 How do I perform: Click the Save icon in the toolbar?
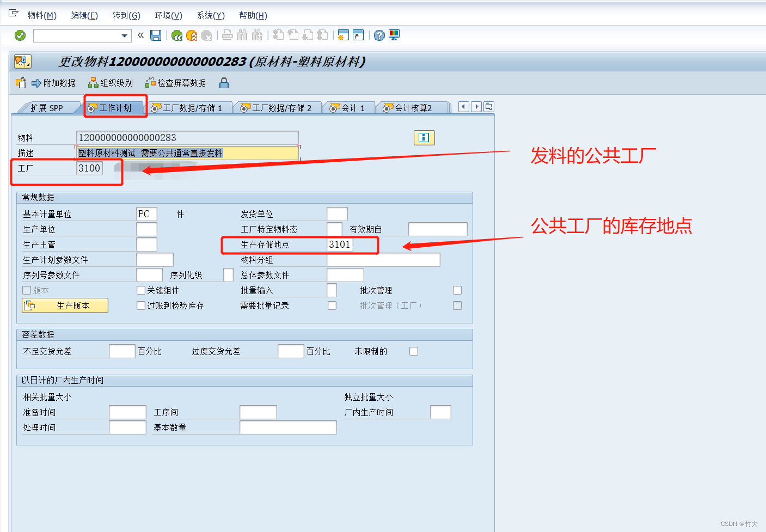(156, 35)
